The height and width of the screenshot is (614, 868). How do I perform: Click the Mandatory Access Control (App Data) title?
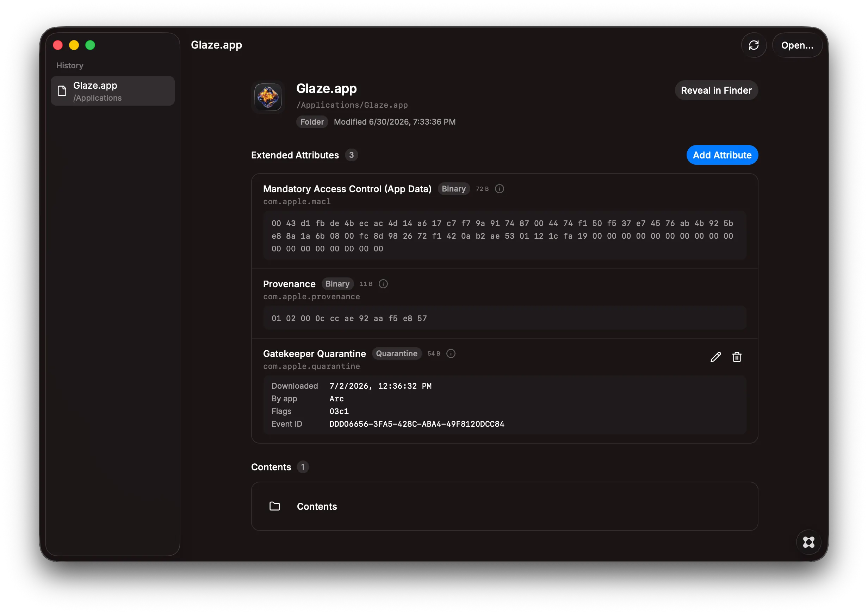click(347, 189)
